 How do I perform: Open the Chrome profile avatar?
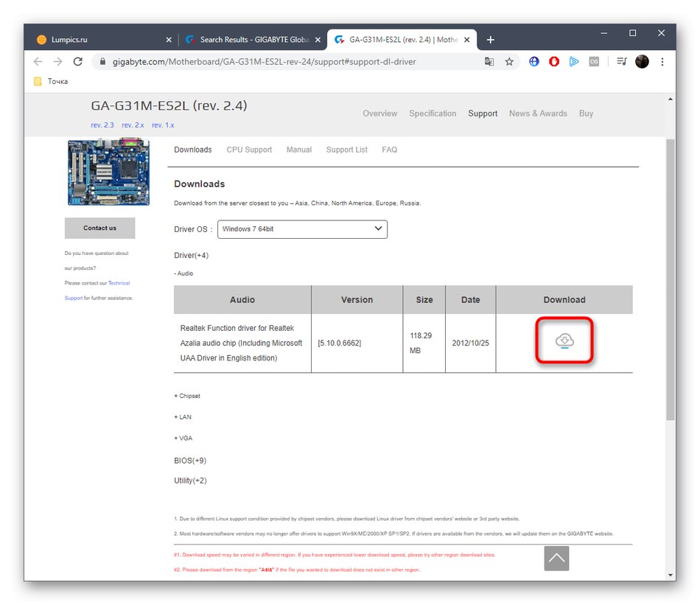click(642, 62)
